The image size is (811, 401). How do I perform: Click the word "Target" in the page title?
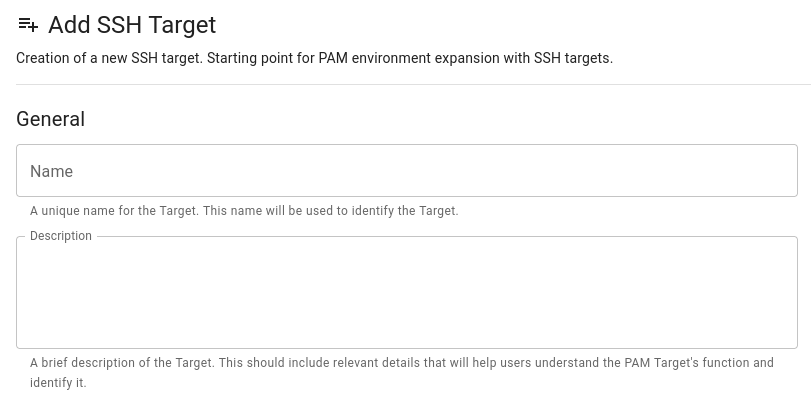(x=183, y=25)
